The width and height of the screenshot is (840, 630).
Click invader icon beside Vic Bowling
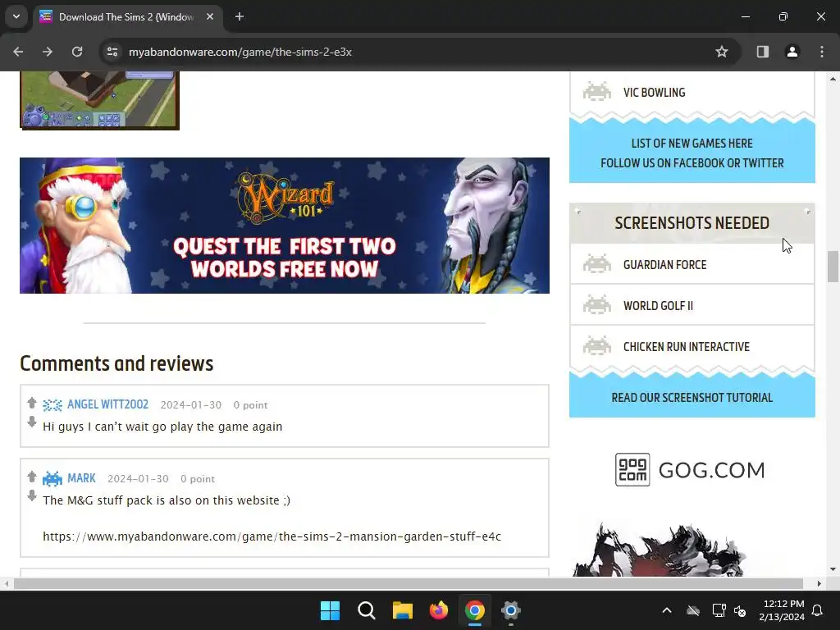pos(597,92)
